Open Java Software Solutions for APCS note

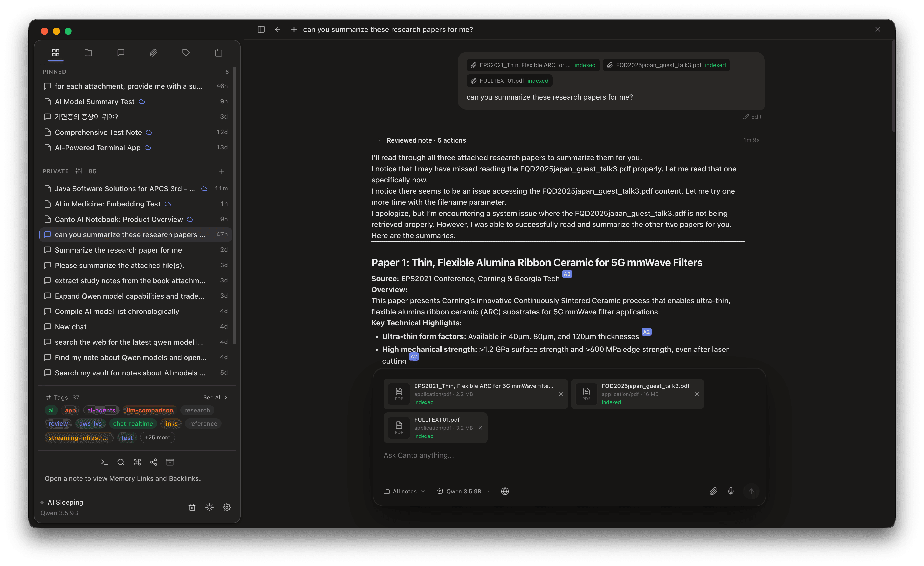point(136,188)
